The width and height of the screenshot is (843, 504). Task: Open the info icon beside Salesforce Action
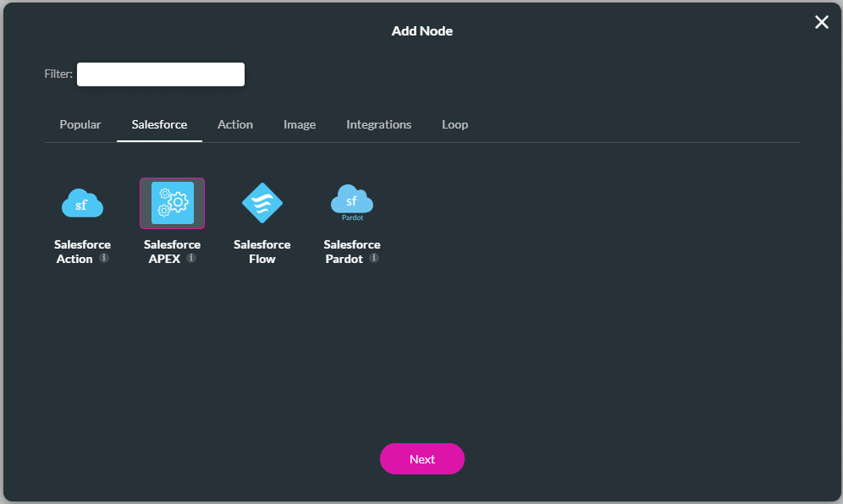coord(104,258)
